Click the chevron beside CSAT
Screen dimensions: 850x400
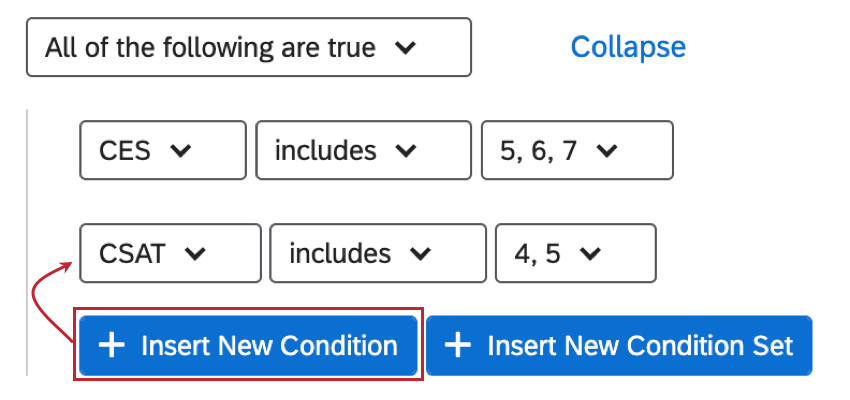tap(195, 254)
